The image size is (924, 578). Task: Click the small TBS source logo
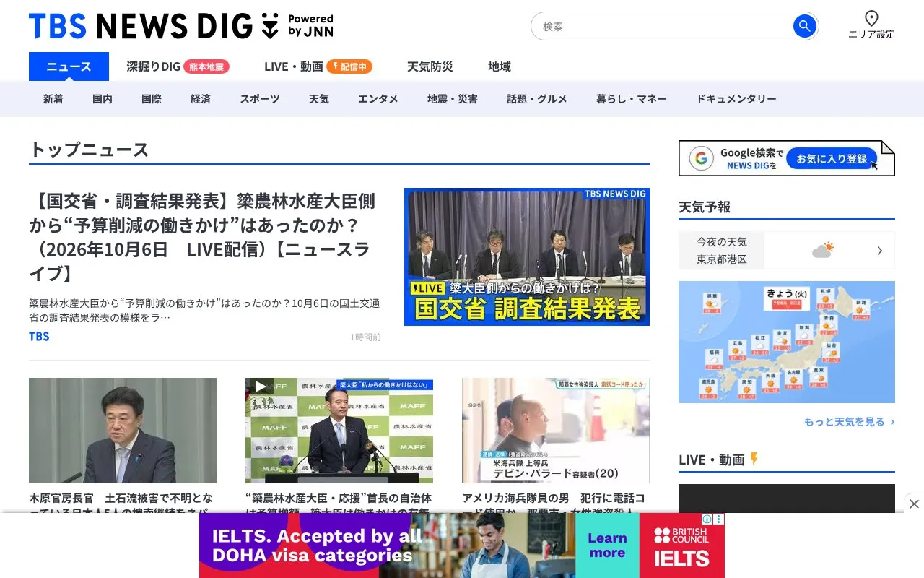(x=39, y=337)
